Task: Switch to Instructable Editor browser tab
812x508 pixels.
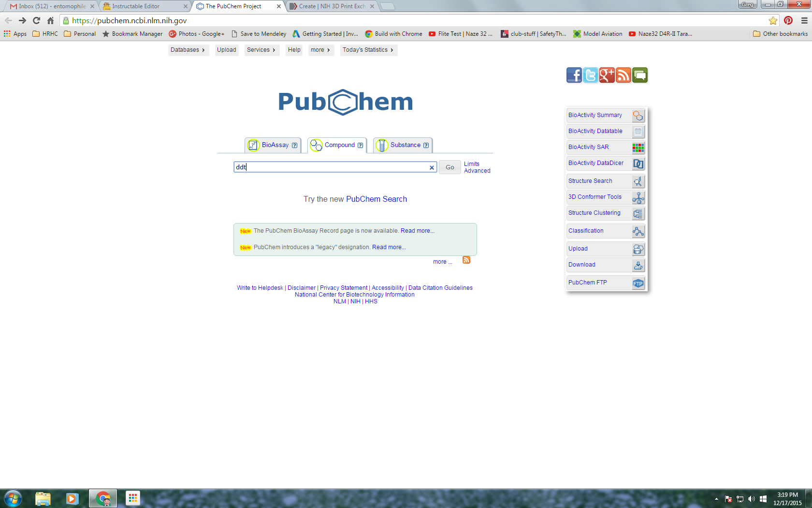Action: point(145,6)
